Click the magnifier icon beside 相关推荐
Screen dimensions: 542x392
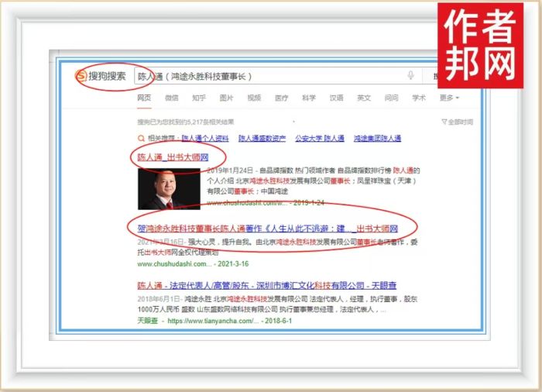click(x=141, y=139)
